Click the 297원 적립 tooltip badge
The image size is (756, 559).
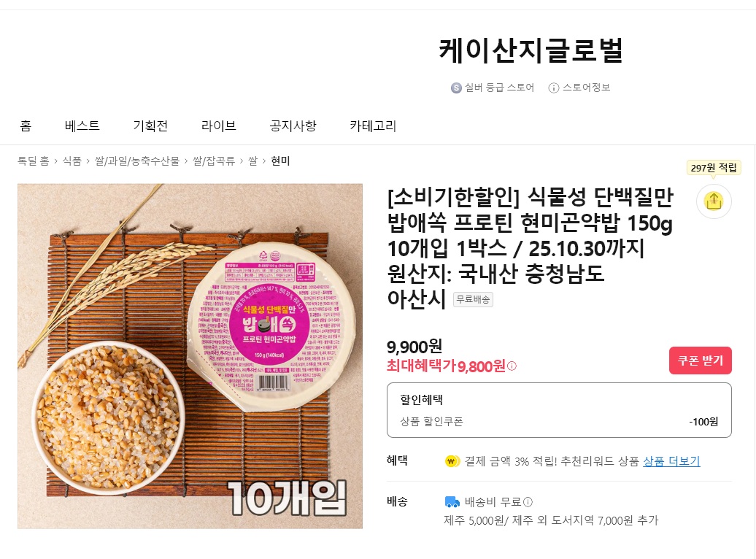click(x=714, y=168)
